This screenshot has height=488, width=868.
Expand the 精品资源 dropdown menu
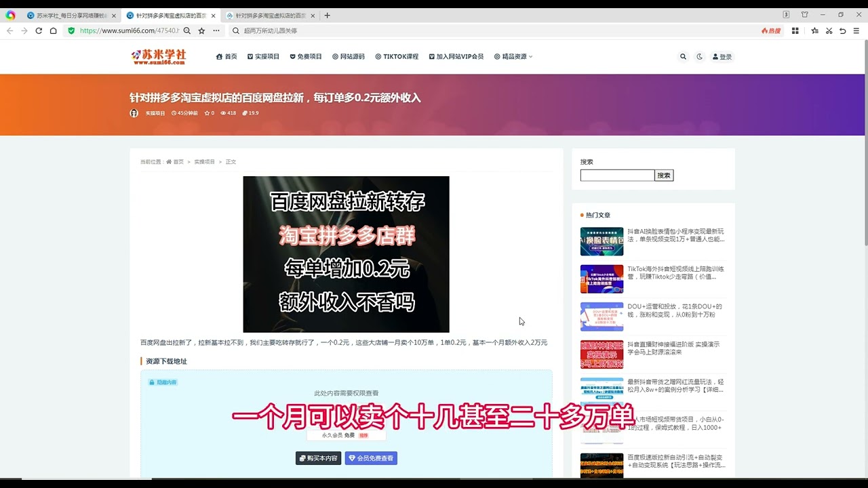coord(513,57)
